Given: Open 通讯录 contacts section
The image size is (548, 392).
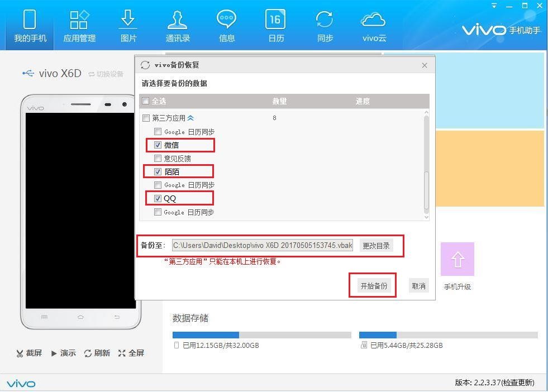Looking at the screenshot, I should point(178,26).
